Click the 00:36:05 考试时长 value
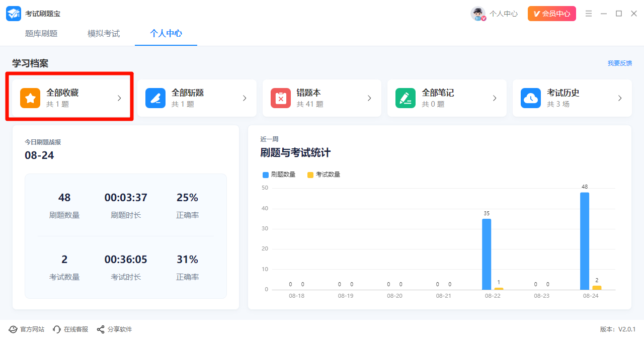Viewport: 644px width, 339px height. pyautogui.click(x=126, y=260)
